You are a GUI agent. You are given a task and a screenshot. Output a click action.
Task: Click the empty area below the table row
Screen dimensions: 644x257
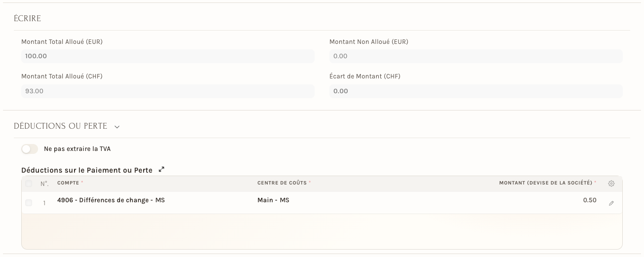pos(322,231)
